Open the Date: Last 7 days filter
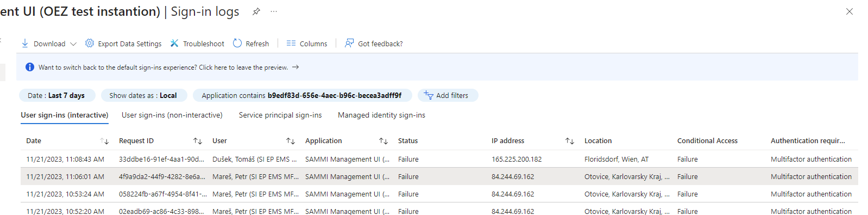 click(57, 95)
